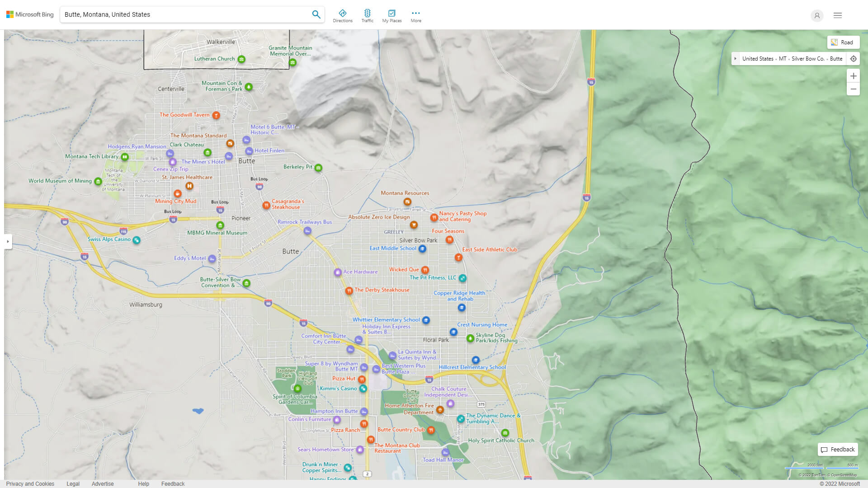Click the Berkeley Pit attraction pin

[318, 168]
